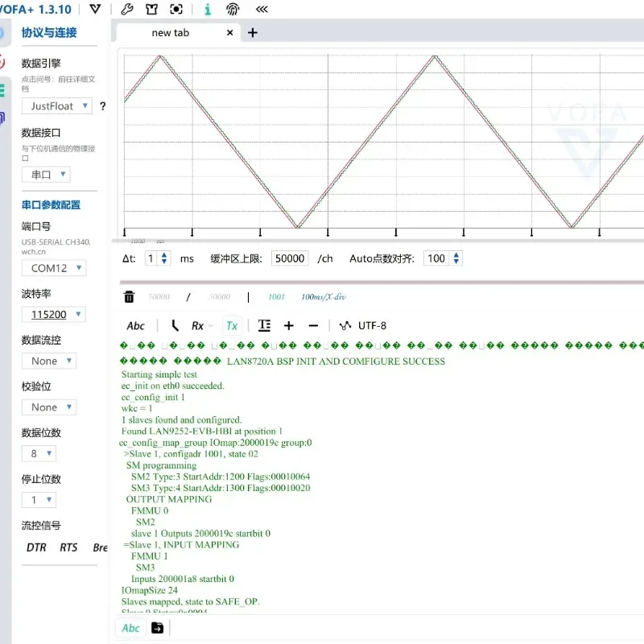The height and width of the screenshot is (644, 644).
Task: Click the 1001 point count value
Action: click(276, 296)
